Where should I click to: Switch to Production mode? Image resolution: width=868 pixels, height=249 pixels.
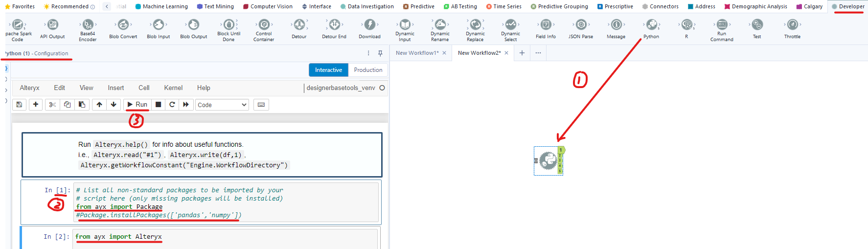(368, 70)
